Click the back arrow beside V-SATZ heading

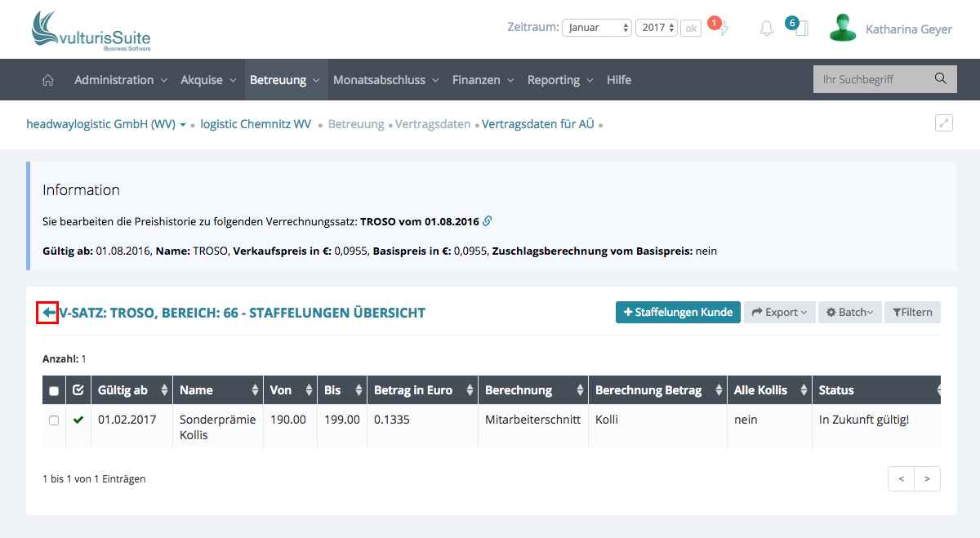(x=48, y=313)
